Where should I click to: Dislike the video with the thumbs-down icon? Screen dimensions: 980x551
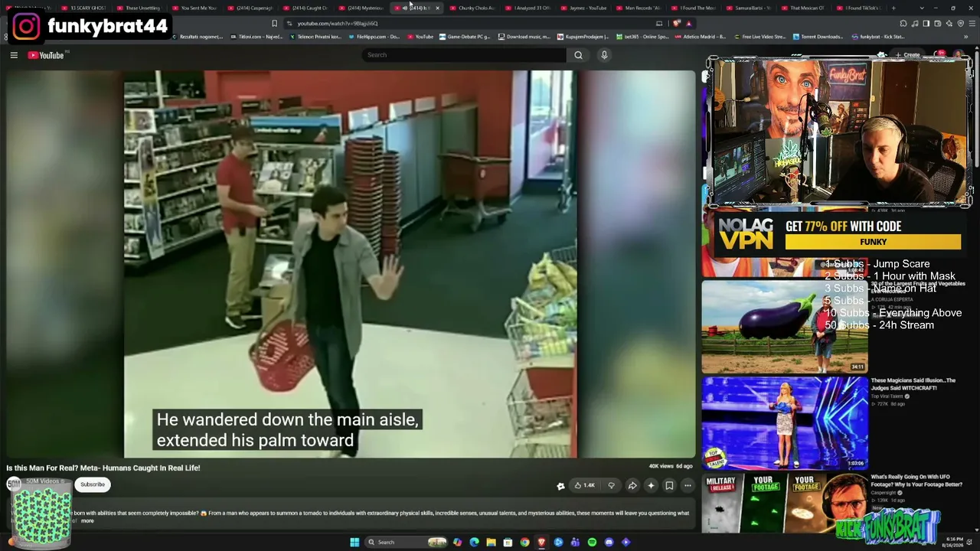pos(611,485)
